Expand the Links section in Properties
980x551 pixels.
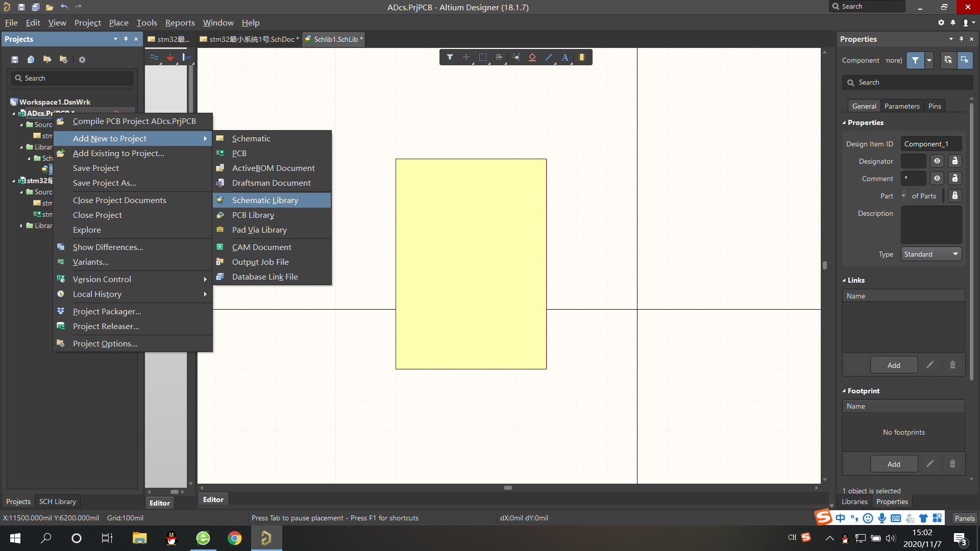846,280
